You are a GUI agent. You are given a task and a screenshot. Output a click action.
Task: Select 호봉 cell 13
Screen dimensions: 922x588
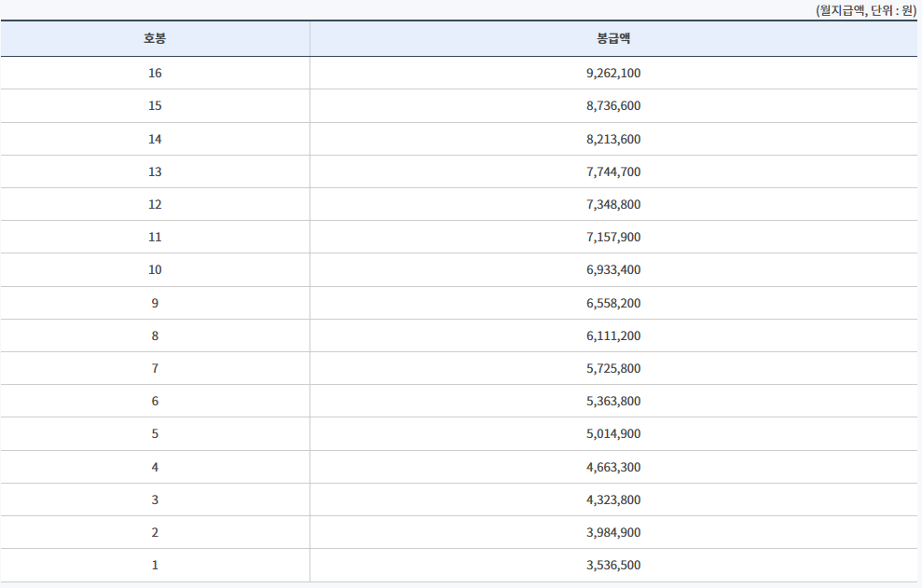[155, 171]
